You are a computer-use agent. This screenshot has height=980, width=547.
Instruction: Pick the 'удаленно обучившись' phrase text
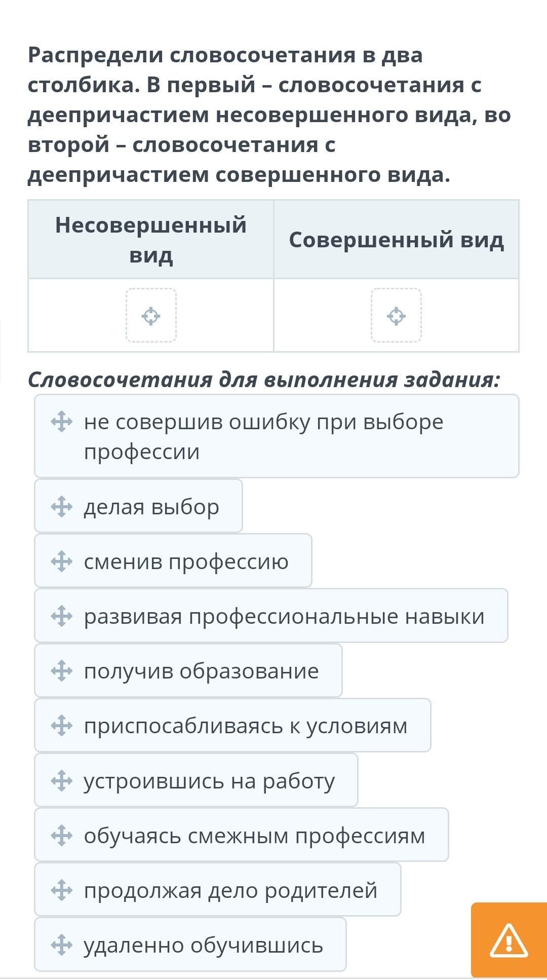point(203,945)
